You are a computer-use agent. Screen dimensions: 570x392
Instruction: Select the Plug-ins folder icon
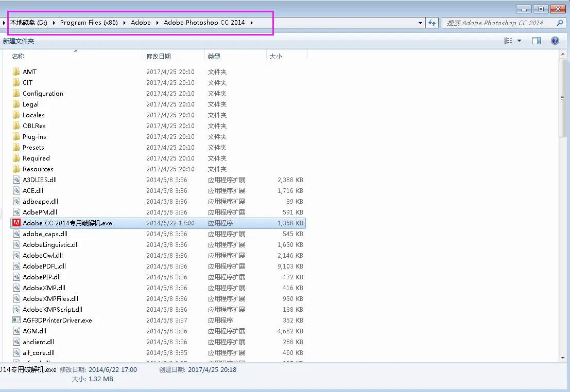pos(16,137)
